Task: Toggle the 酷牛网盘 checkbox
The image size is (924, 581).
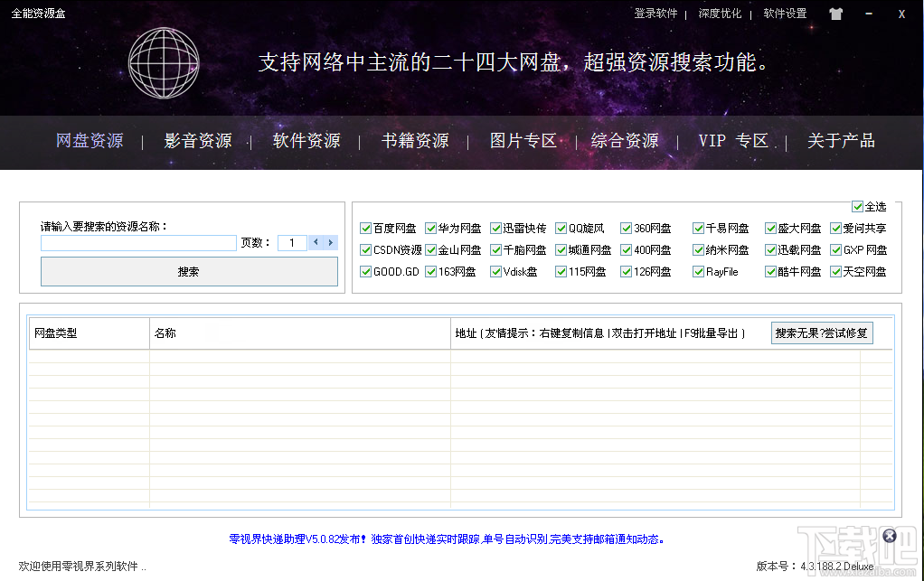Action: 770,272
